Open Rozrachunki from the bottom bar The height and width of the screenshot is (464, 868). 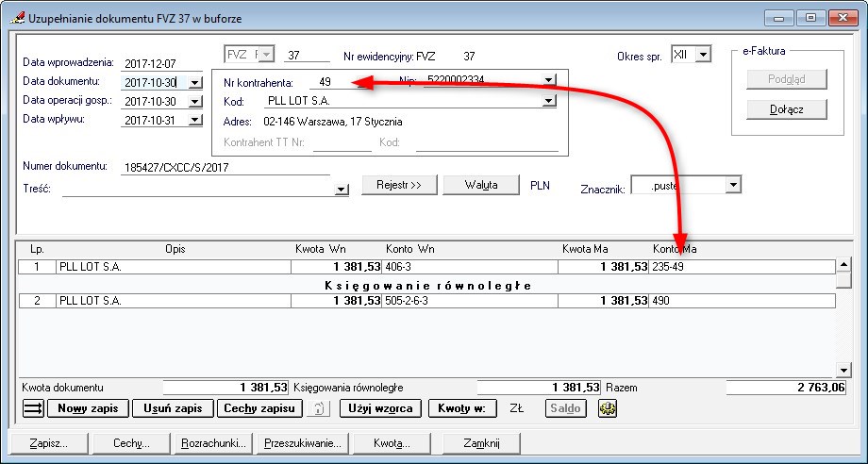[213, 442]
